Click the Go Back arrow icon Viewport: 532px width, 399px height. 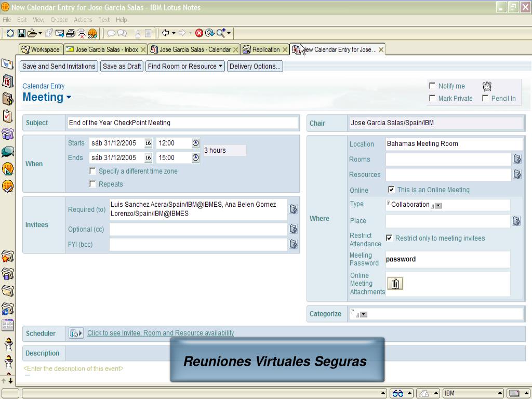pyautogui.click(x=166, y=33)
